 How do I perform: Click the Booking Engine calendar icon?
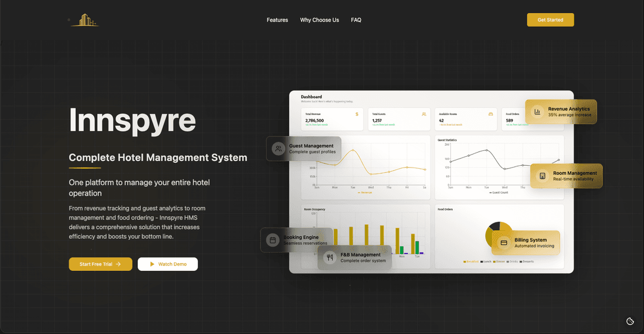pos(273,240)
